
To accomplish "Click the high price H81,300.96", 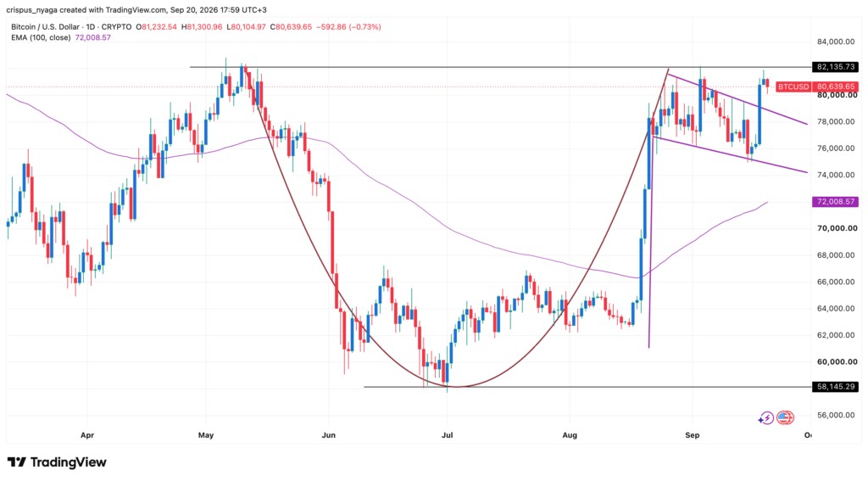I will [202, 26].
